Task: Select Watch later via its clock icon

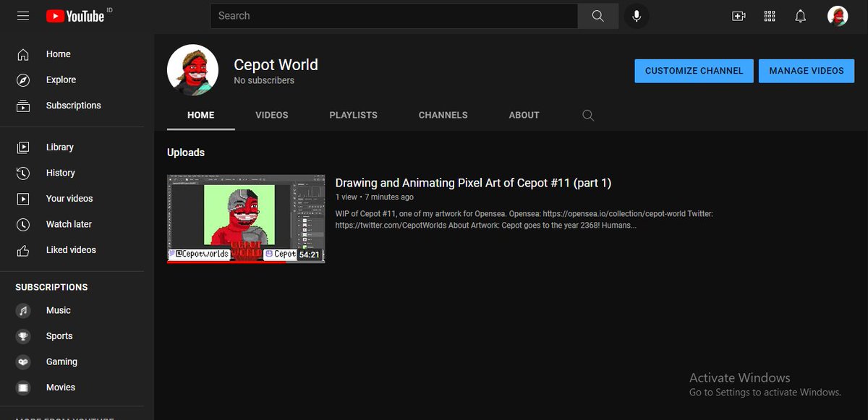Action: click(x=22, y=224)
